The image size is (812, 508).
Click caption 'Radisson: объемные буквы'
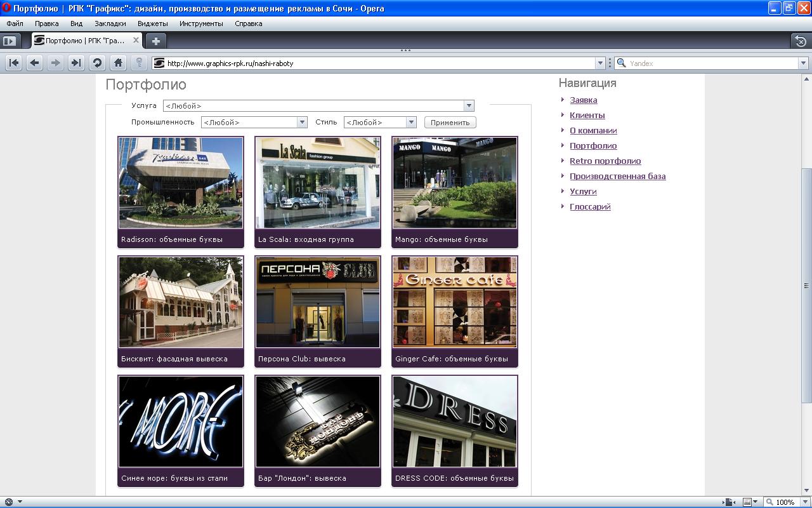point(172,239)
